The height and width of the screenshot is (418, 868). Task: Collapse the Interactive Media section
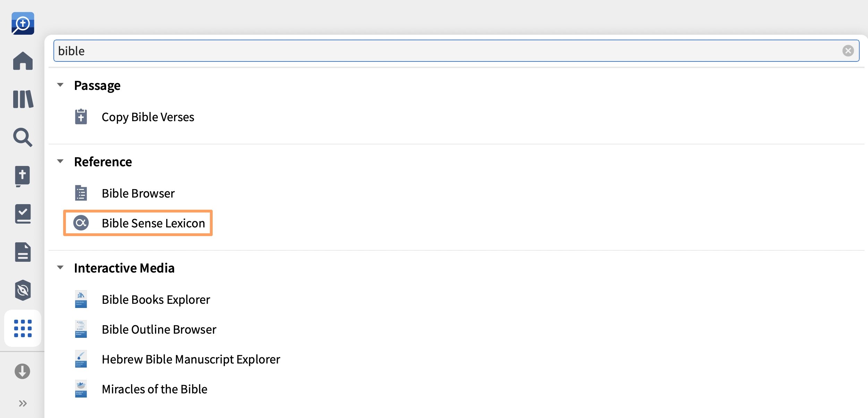[x=60, y=268]
